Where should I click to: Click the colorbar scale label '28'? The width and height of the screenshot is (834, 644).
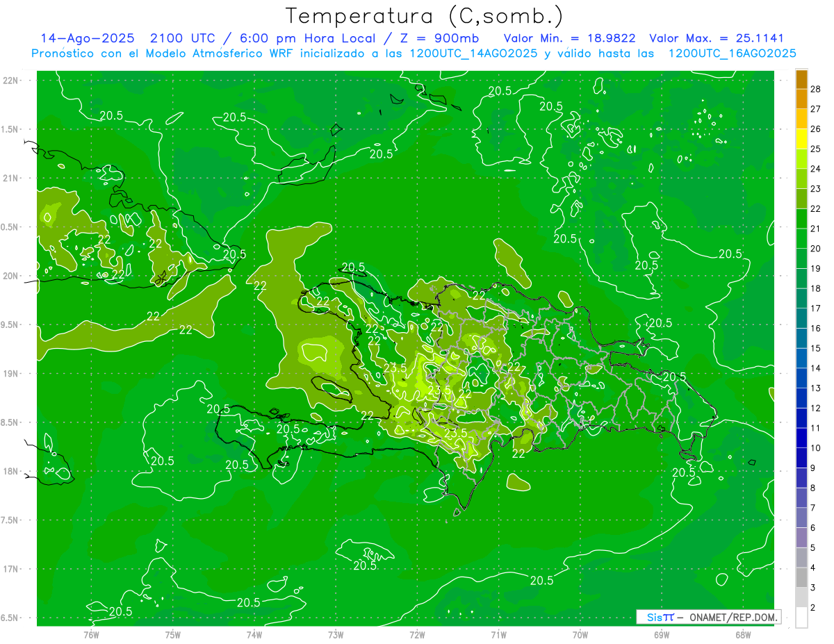pos(816,89)
